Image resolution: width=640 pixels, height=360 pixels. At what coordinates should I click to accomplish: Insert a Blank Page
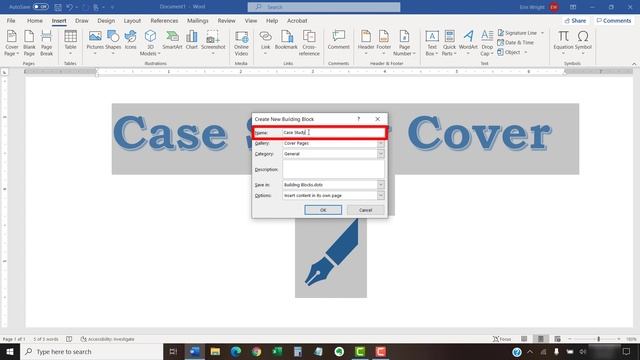pos(29,43)
